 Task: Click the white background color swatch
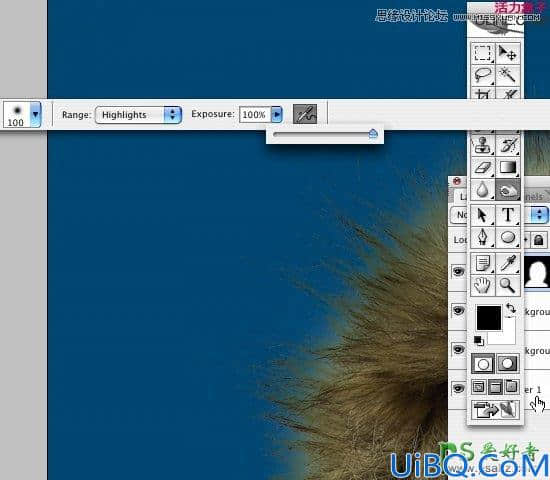[x=508, y=337]
